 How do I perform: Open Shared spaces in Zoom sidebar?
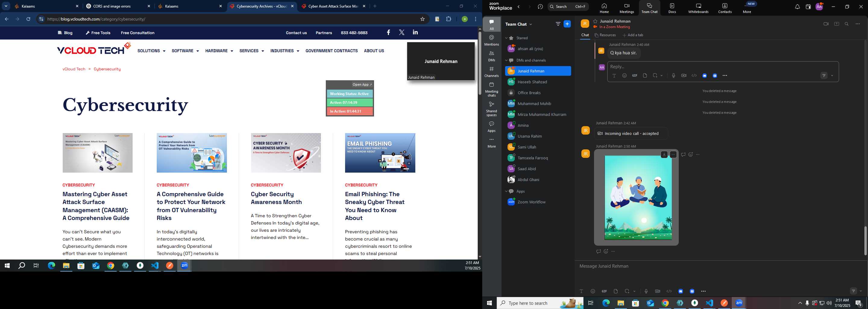tap(492, 109)
